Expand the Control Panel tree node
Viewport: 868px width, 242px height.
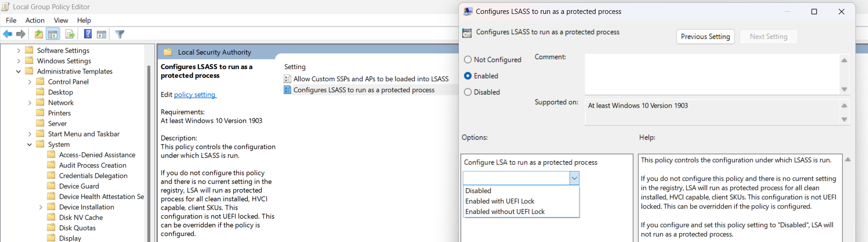click(29, 82)
